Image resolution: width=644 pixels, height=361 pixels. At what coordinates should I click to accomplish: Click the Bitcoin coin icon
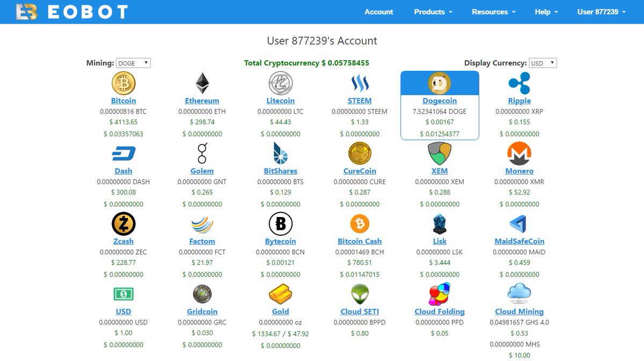(123, 83)
